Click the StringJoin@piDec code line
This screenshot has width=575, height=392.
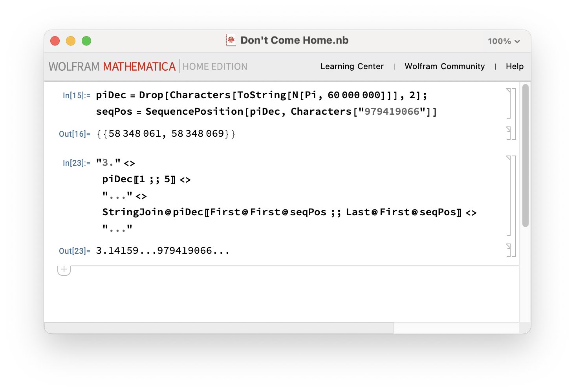(x=289, y=212)
